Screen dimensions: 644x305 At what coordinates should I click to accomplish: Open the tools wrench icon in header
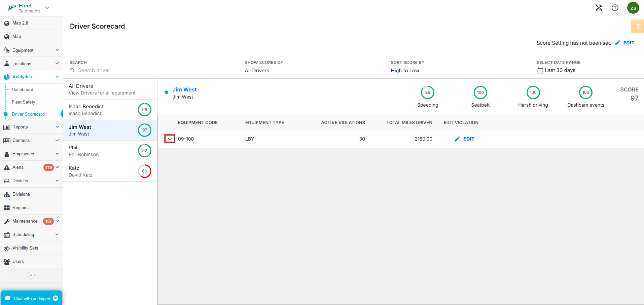tap(599, 8)
